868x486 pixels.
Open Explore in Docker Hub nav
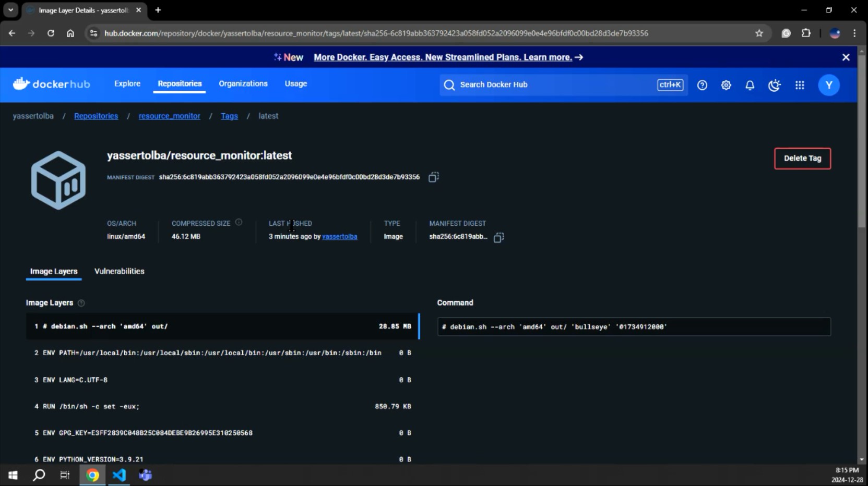point(127,83)
